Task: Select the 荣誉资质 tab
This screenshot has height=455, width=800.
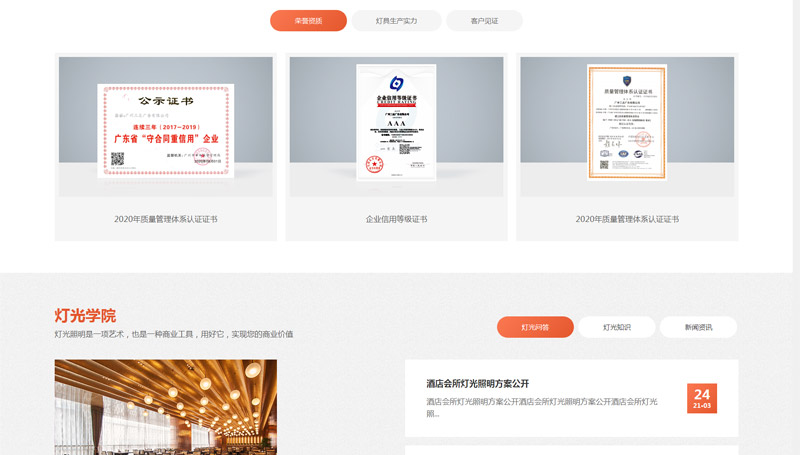Action: click(x=308, y=21)
